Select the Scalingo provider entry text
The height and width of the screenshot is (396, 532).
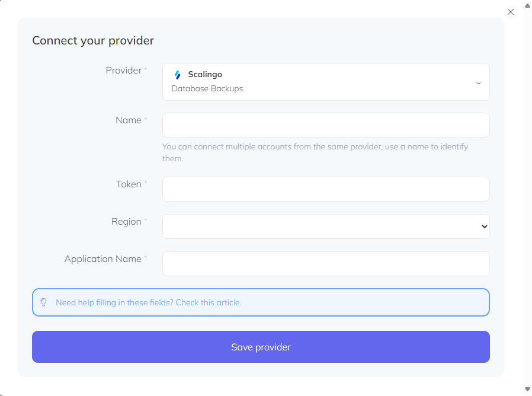(204, 74)
